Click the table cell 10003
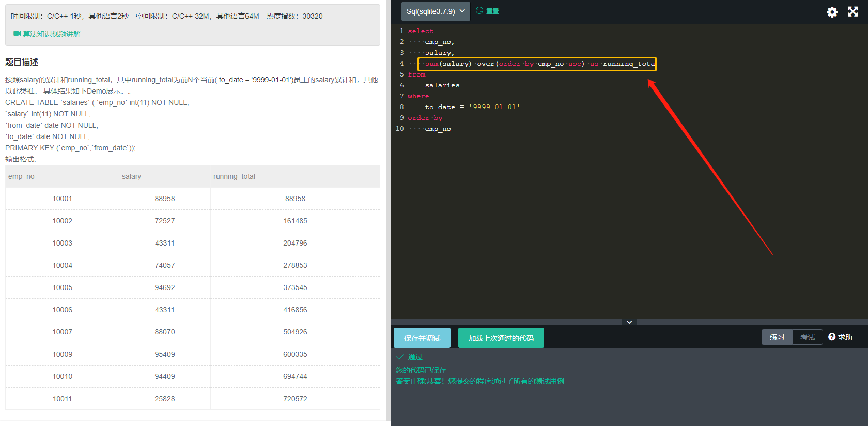Screen dimensions: 868x426 click(62, 243)
